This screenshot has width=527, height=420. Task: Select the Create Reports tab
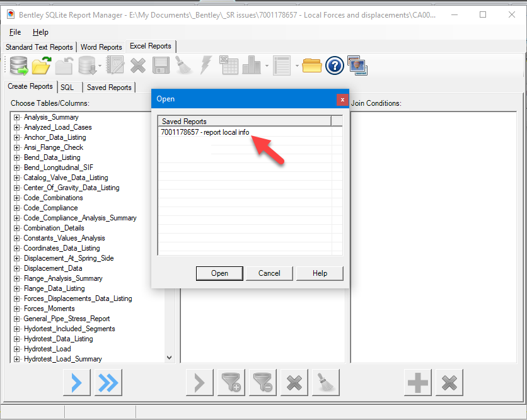pyautogui.click(x=30, y=86)
